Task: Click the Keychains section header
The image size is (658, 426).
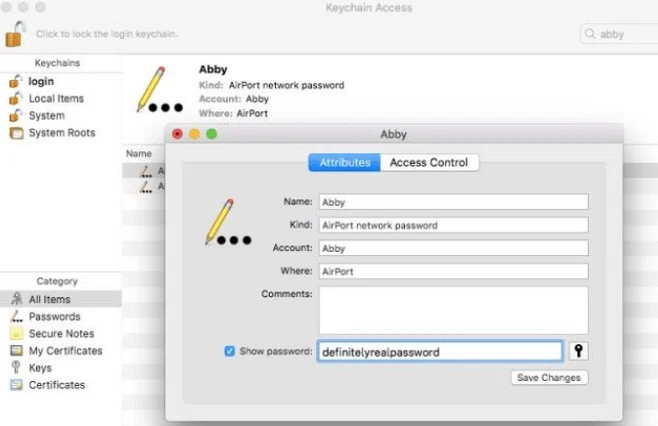Action: (x=57, y=63)
